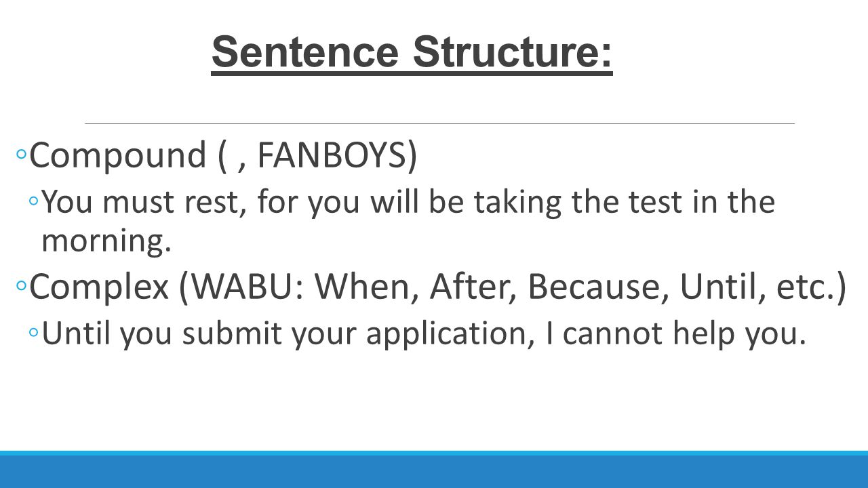Click the blue footer bar at slide bottom

(x=434, y=469)
